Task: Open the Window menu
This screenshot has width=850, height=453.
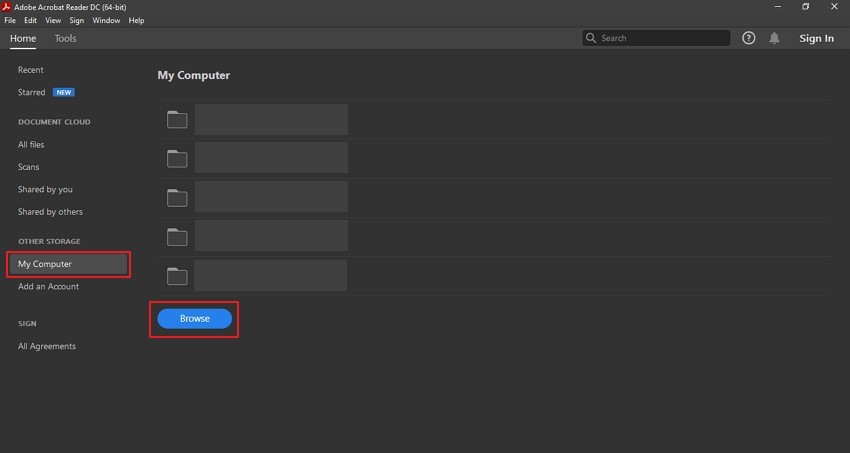Action: [x=104, y=20]
